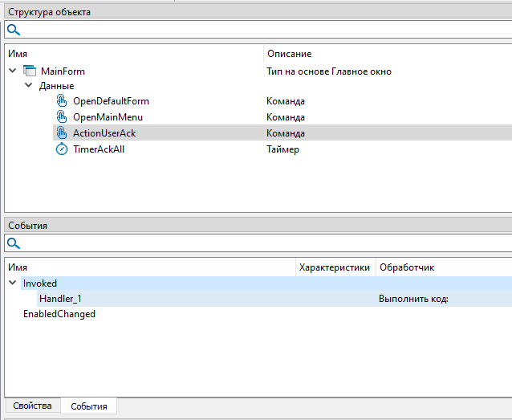Select the TimerAckAll item by name
This screenshot has width=512, height=420.
[99, 149]
